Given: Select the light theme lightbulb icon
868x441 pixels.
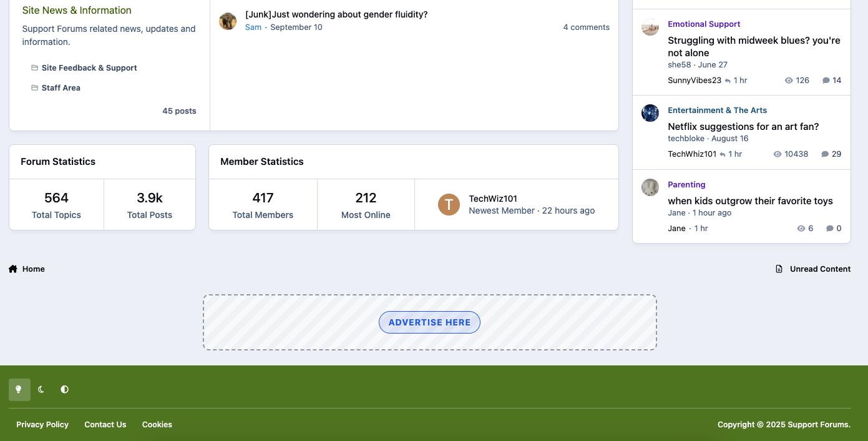Looking at the screenshot, I should (x=19, y=390).
